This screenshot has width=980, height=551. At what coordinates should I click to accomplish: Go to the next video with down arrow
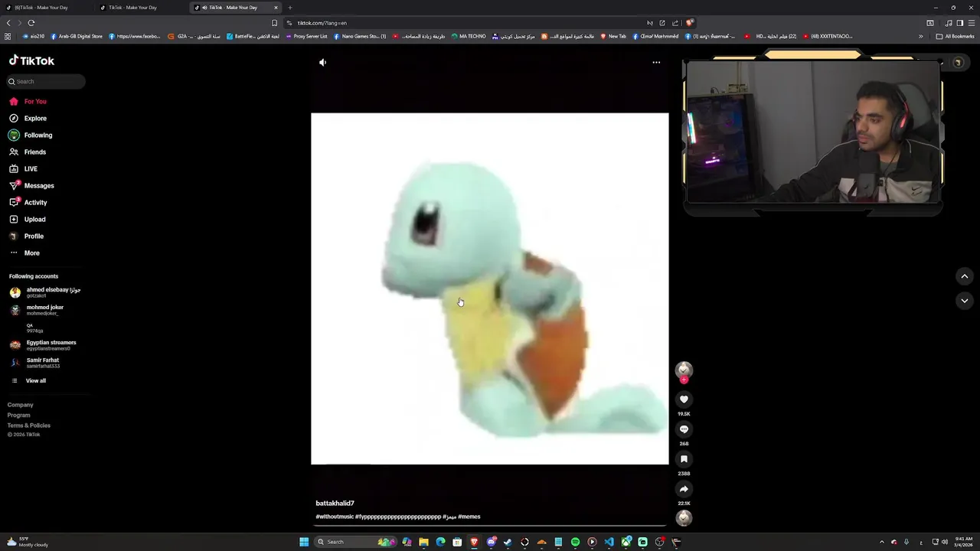(965, 301)
